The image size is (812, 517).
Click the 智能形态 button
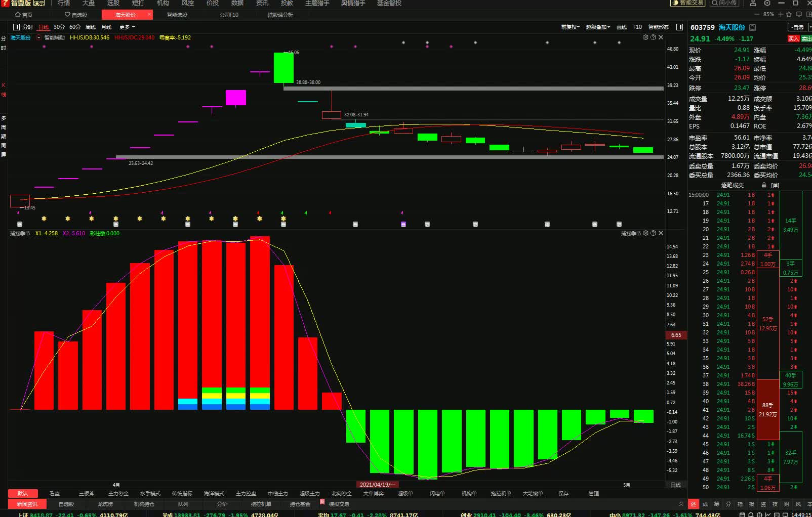[659, 27]
